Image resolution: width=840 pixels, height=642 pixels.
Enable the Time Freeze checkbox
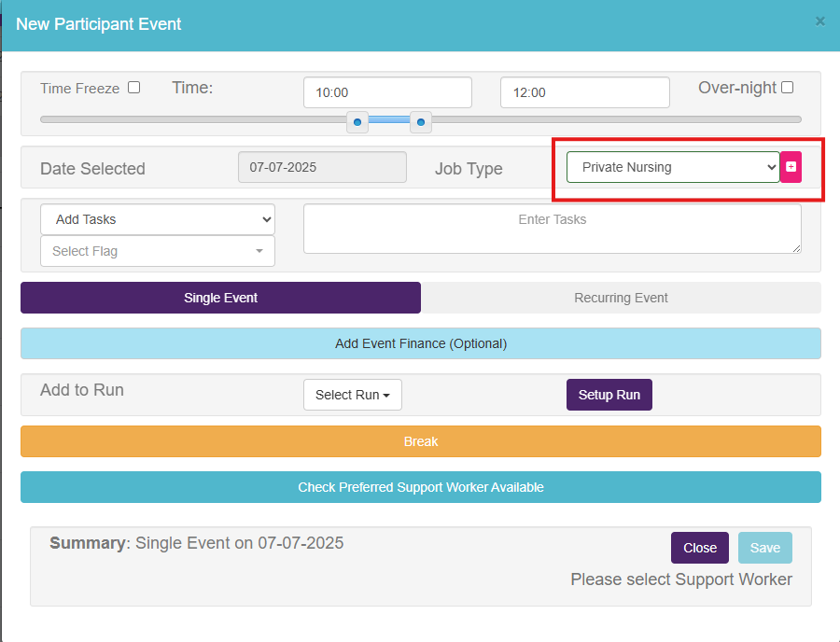[133, 88]
